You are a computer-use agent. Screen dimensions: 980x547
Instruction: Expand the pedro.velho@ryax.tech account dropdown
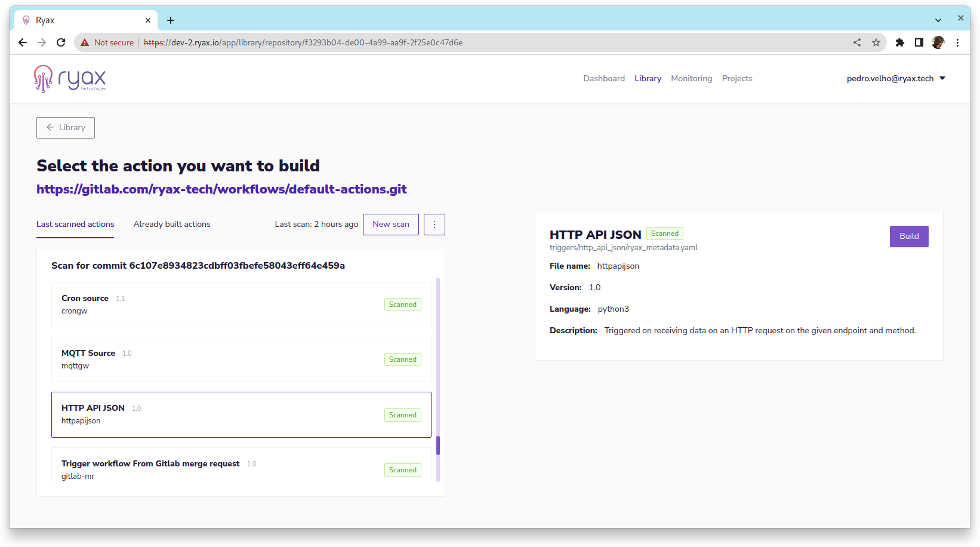coord(895,78)
